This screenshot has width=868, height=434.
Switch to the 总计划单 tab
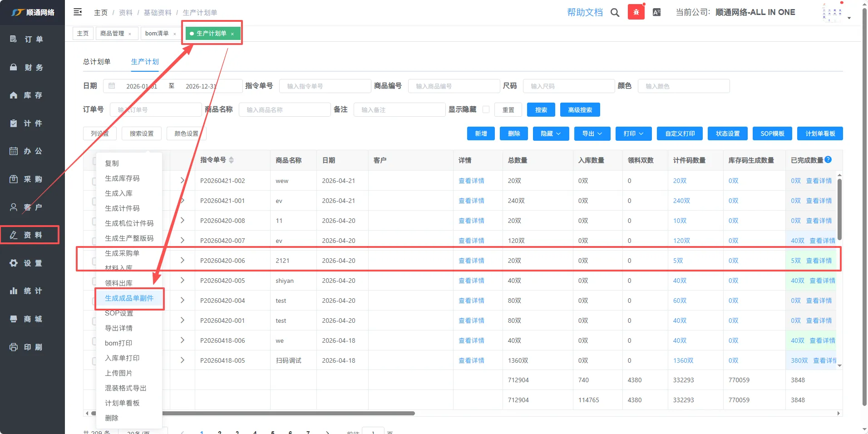[x=97, y=62]
